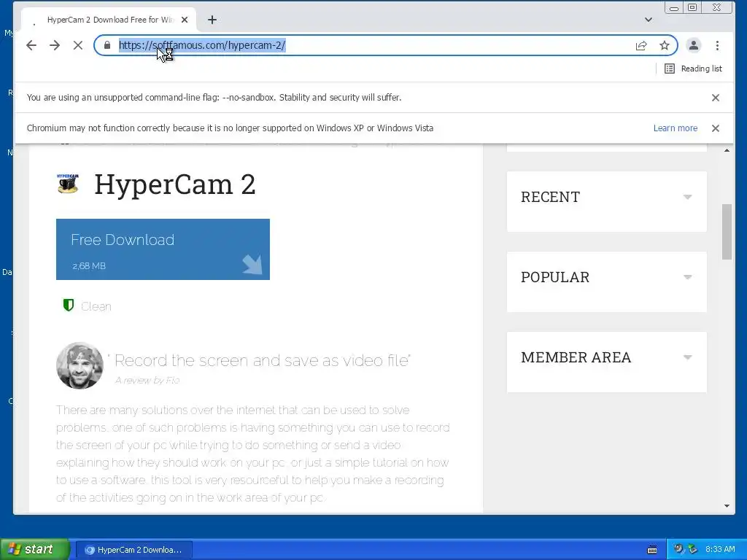Viewport: 747px width, 560px height.
Task: Open the Chromium three-dot menu
Action: [x=718, y=45]
